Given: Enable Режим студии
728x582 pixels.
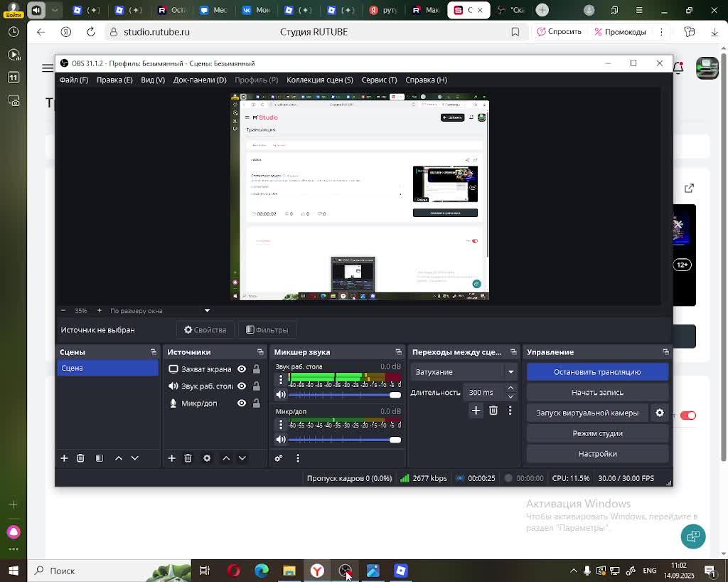Looking at the screenshot, I should [x=597, y=433].
